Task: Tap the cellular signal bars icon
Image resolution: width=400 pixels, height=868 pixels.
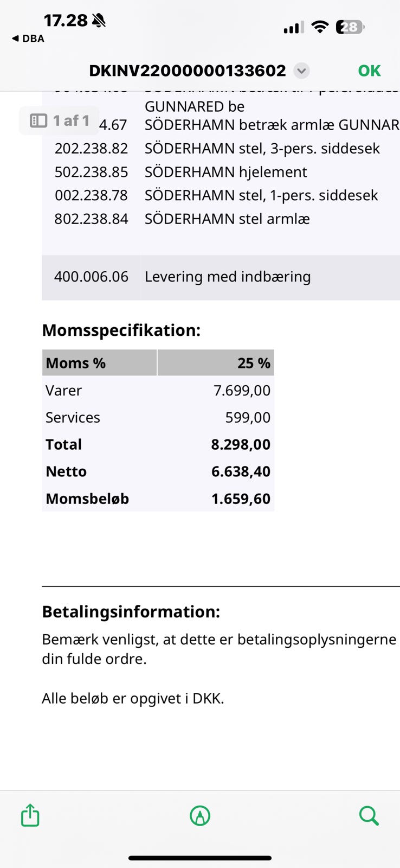Action: coord(294,27)
